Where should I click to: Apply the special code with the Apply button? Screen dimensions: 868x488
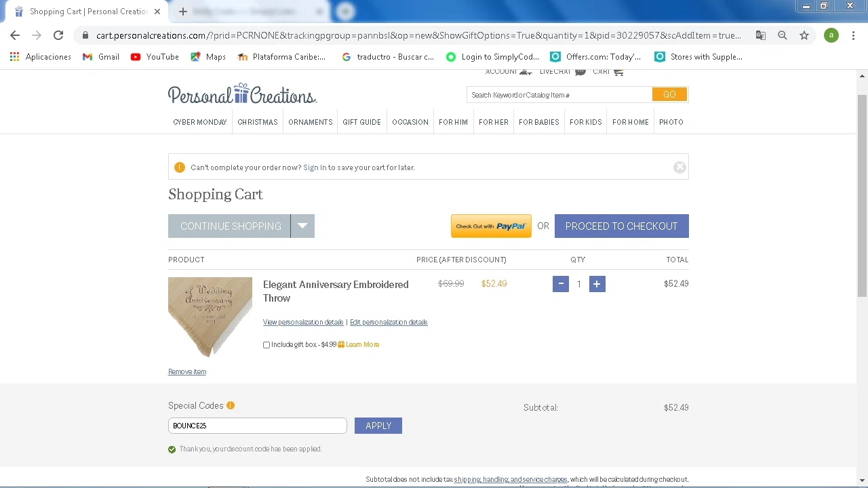(x=378, y=426)
